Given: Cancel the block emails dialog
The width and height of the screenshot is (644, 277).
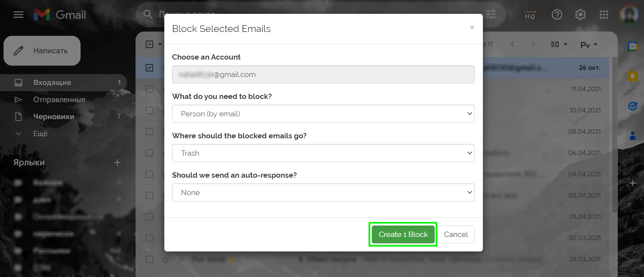Looking at the screenshot, I should [456, 234].
